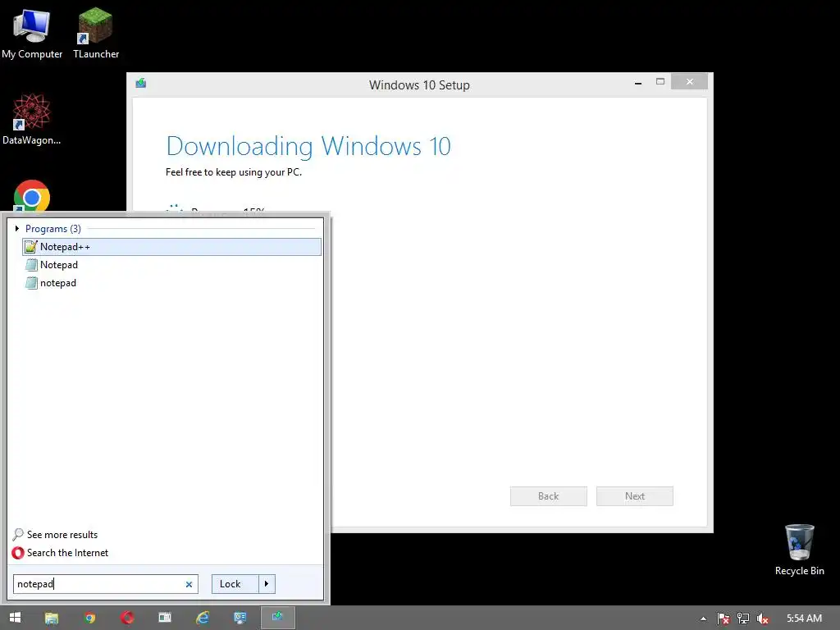
Task: Expand the arrow next to Lock
Action: tap(267, 584)
